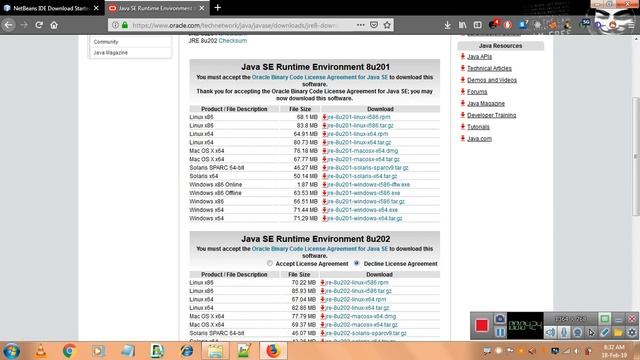Open the Forums resource link
The height and width of the screenshot is (360, 640).
click(x=477, y=92)
